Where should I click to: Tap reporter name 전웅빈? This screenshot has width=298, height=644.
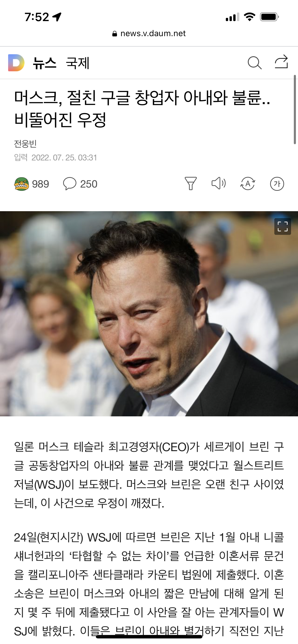pyautogui.click(x=25, y=144)
